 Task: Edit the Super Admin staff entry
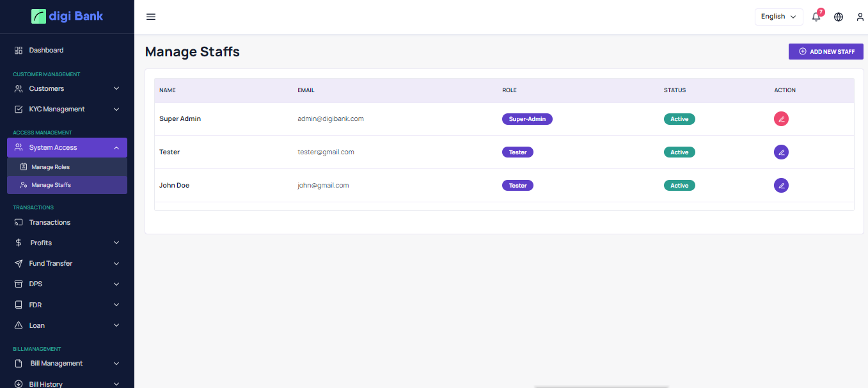(781, 119)
